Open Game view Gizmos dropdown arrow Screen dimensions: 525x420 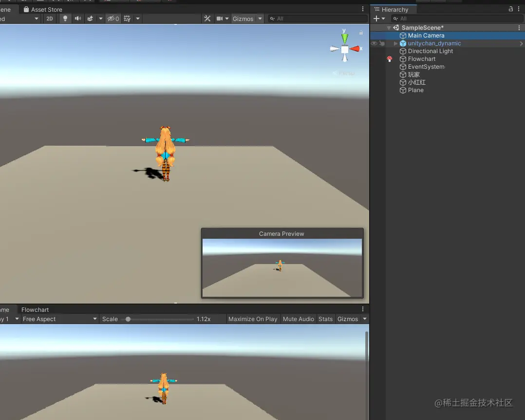tap(365, 319)
